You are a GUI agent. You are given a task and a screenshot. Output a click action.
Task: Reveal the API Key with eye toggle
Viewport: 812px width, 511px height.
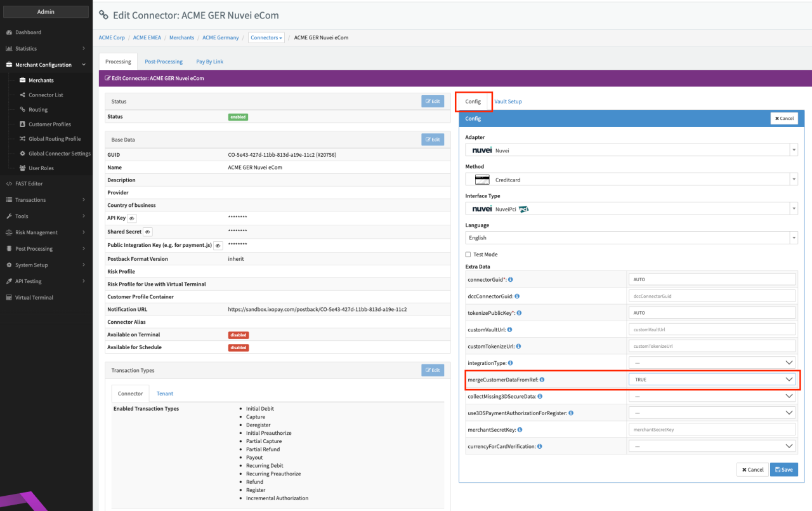click(131, 218)
